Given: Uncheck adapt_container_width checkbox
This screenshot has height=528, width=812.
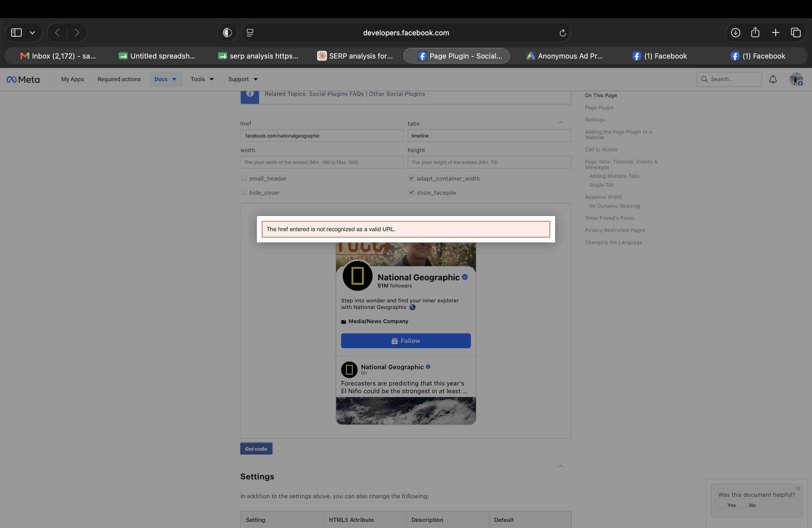Looking at the screenshot, I should click(x=412, y=178).
